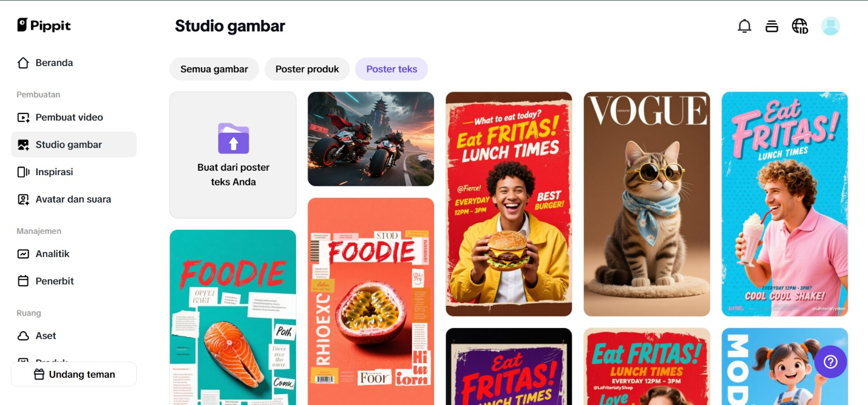This screenshot has width=868, height=405.
Task: Open the notifications bell icon
Action: click(x=744, y=26)
